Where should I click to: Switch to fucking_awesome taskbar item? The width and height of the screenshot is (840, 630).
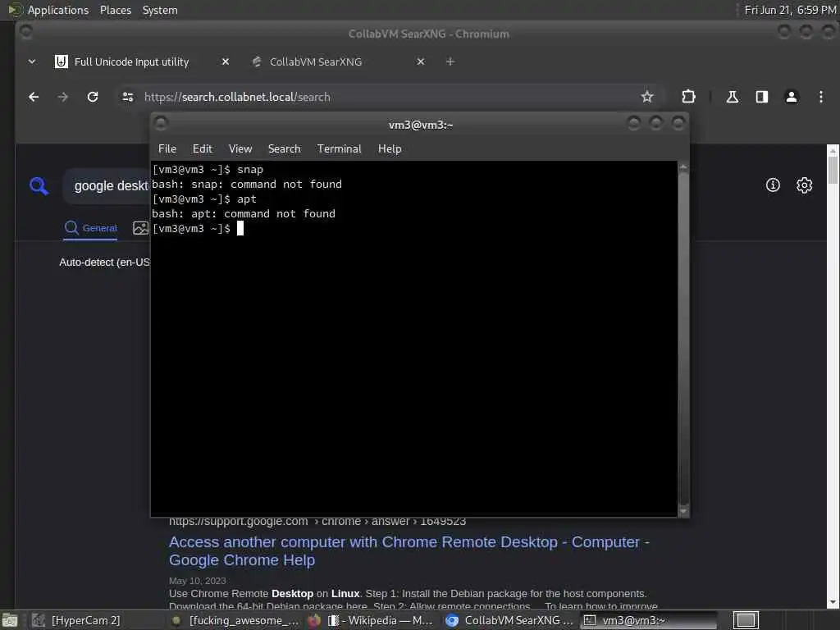[235, 620]
